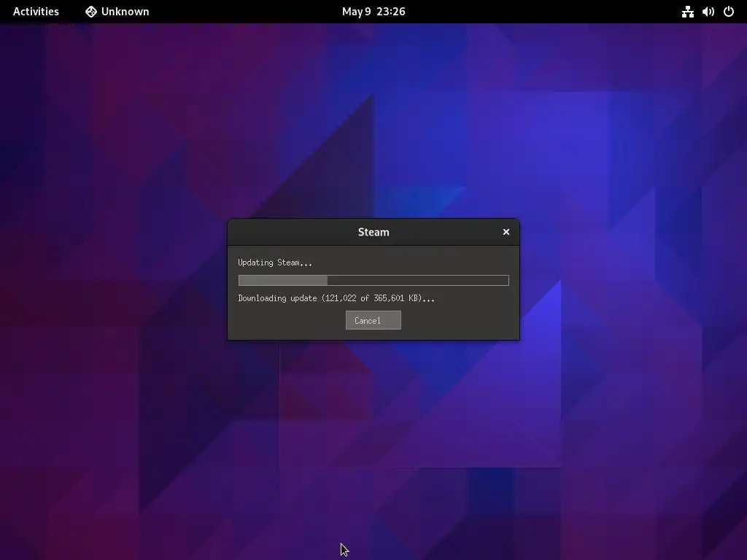Open the Activities overview

point(36,12)
